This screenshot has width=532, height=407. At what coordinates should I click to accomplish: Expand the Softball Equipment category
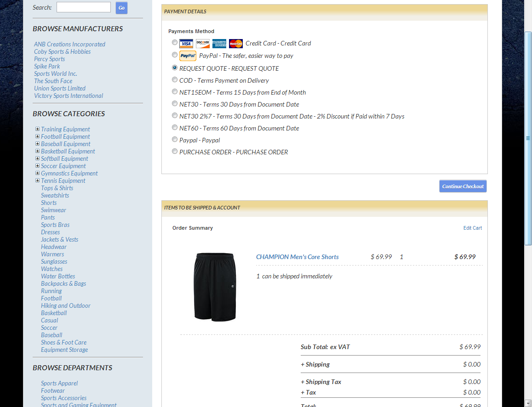[37, 158]
